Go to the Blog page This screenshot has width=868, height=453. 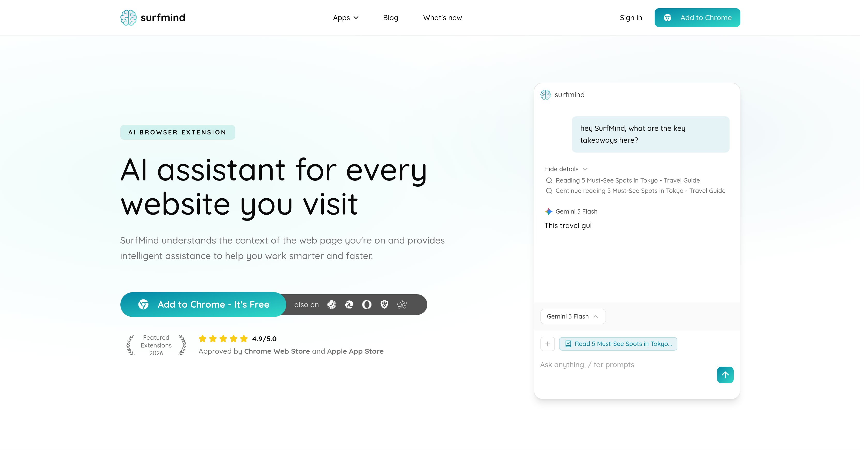point(390,18)
